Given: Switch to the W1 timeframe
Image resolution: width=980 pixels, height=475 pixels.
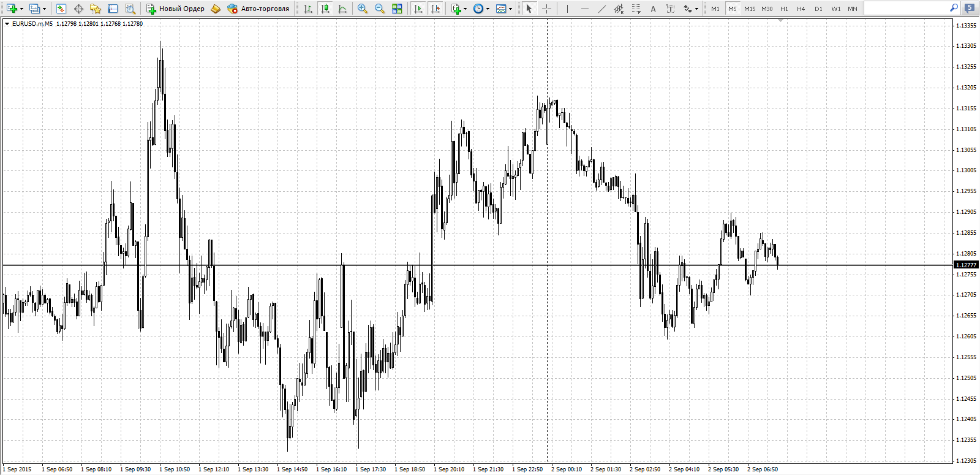Looking at the screenshot, I should [x=836, y=9].
